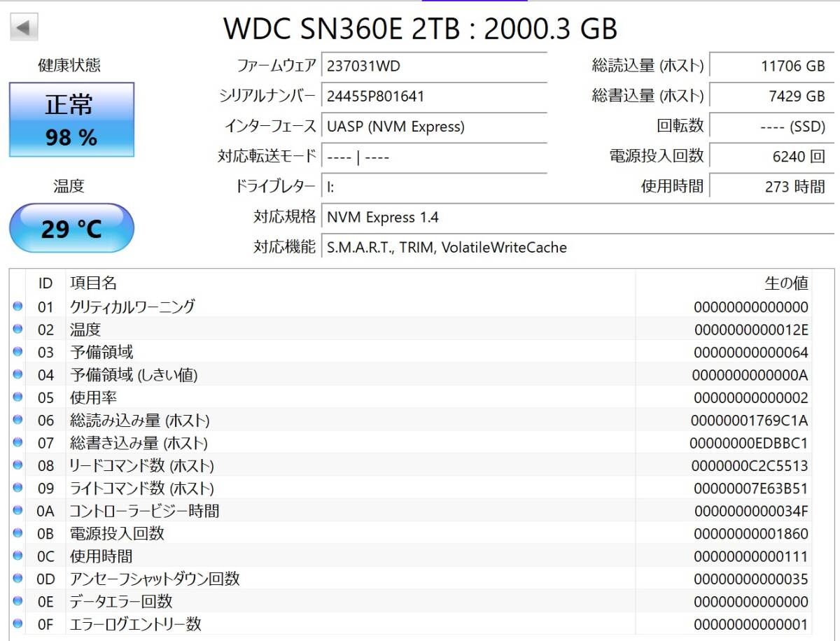
Task: Click the データエラー回数 row name
Action: [x=121, y=601]
